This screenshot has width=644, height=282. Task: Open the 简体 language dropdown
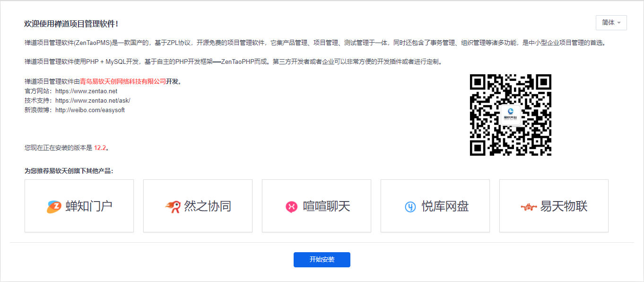[x=611, y=23]
